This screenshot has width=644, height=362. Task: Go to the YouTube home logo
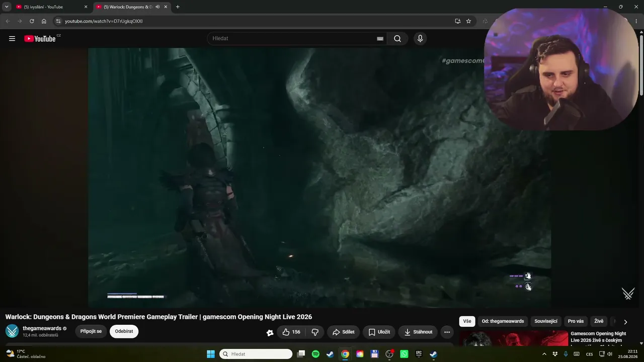40,39
